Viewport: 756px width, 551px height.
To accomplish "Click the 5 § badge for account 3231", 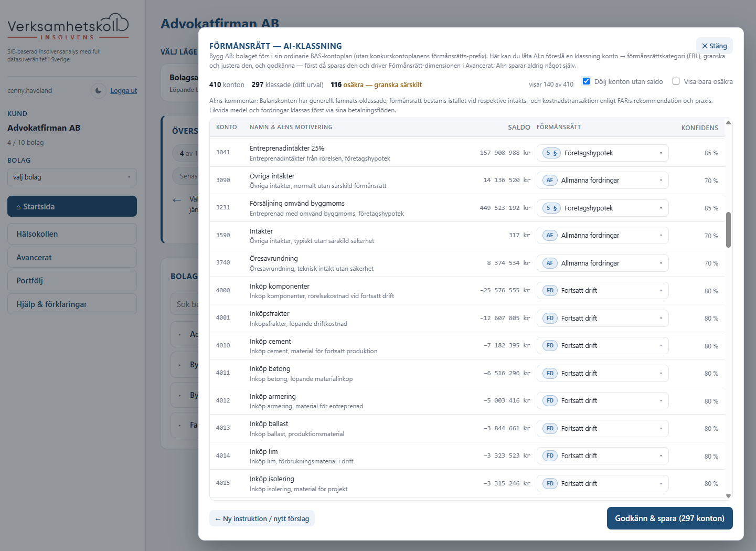I will pos(551,208).
